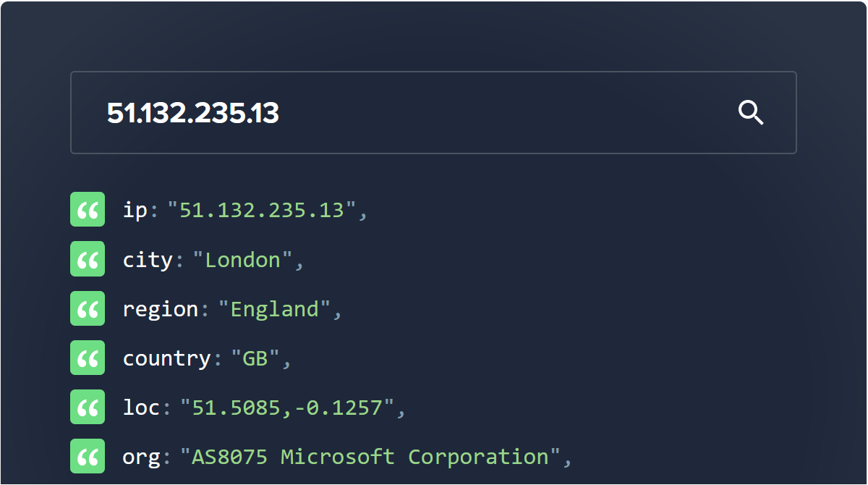Viewport: 868px width, 485px height.
Task: Select the IP text 51.132.235.13 in the search box
Action: (194, 114)
